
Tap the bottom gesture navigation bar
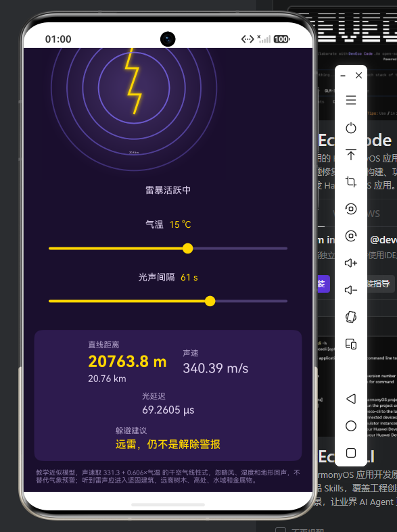[x=168, y=504]
